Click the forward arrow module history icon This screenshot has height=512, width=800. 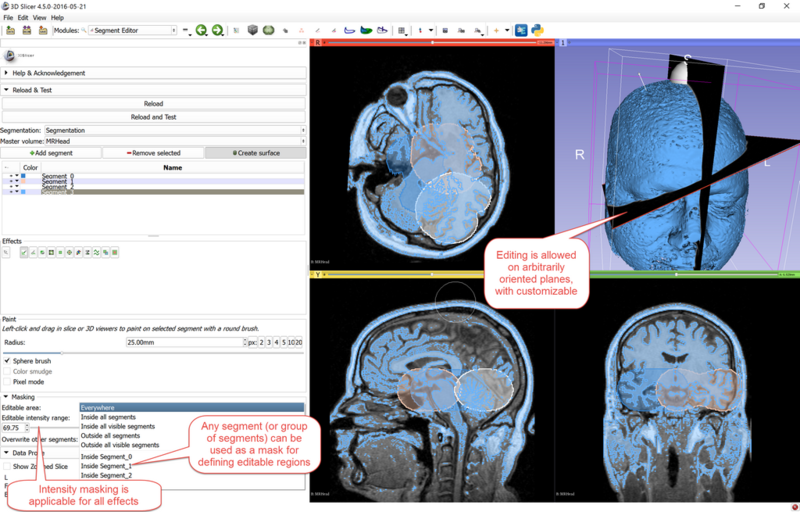point(217,31)
